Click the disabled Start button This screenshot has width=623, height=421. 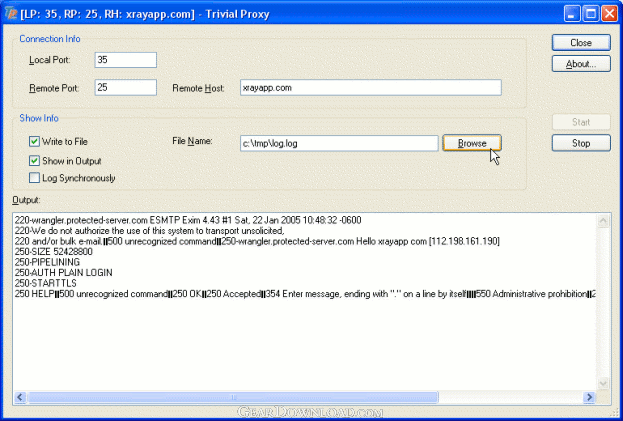581,122
